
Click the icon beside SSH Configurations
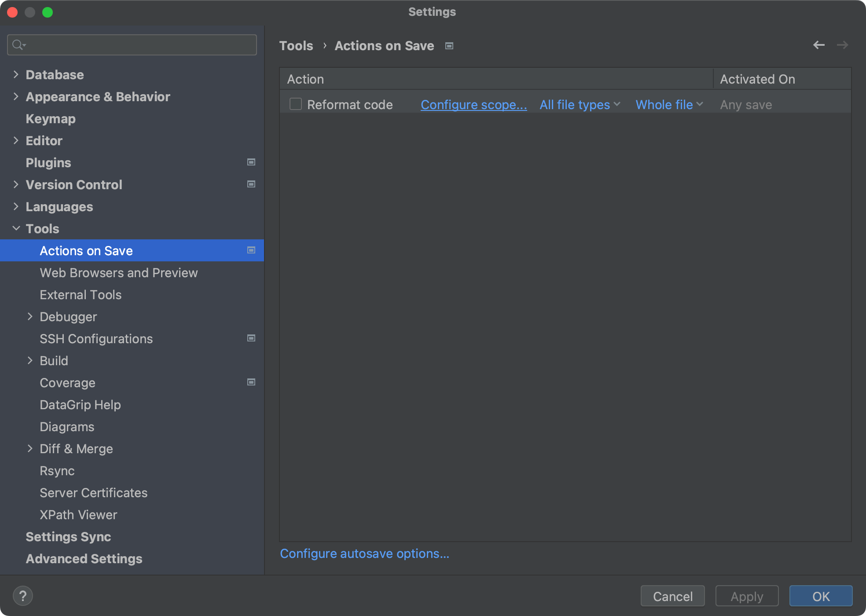click(x=251, y=338)
